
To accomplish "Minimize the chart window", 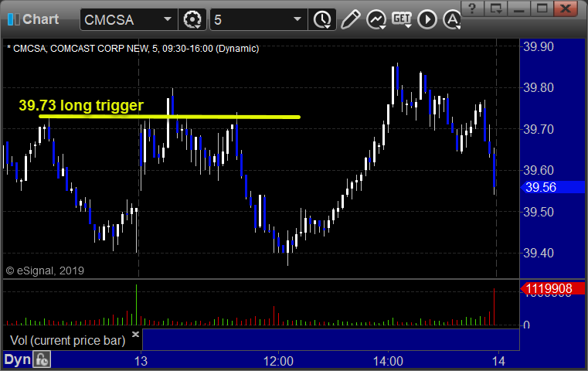I will pos(518,8).
